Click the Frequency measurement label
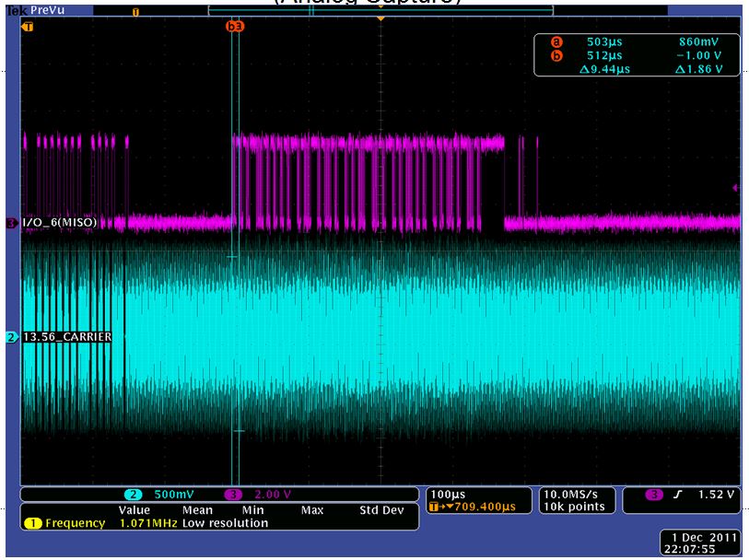 75,523
